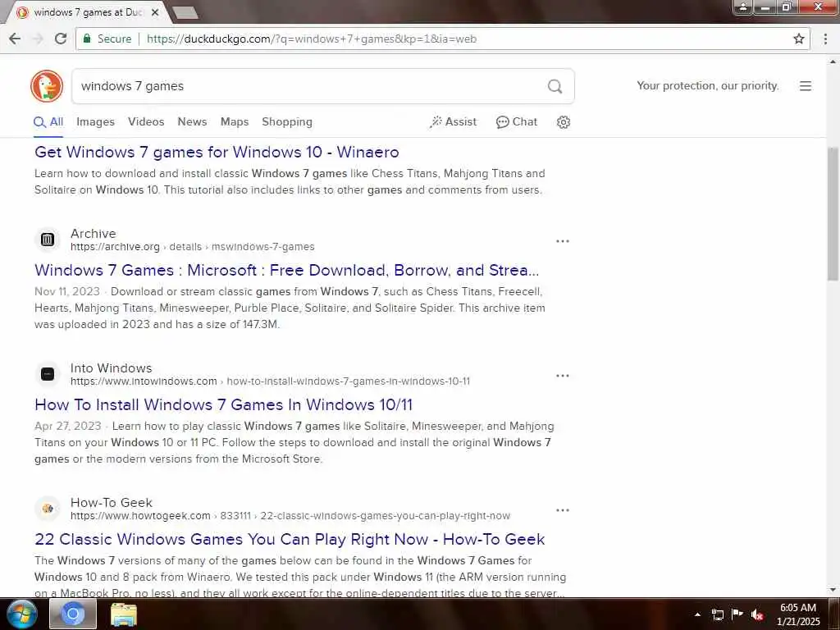The height and width of the screenshot is (630, 840).
Task: Bookmark this page with the star icon
Action: 798,39
